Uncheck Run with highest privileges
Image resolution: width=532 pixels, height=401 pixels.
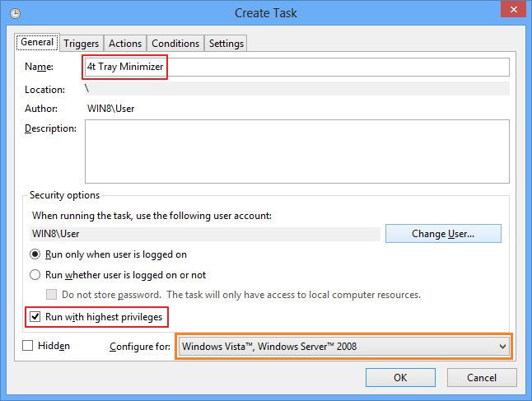(35, 316)
